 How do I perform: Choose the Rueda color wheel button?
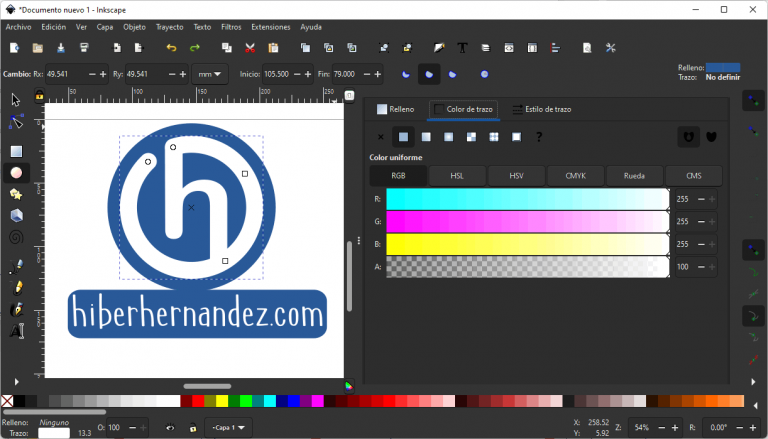(634, 176)
